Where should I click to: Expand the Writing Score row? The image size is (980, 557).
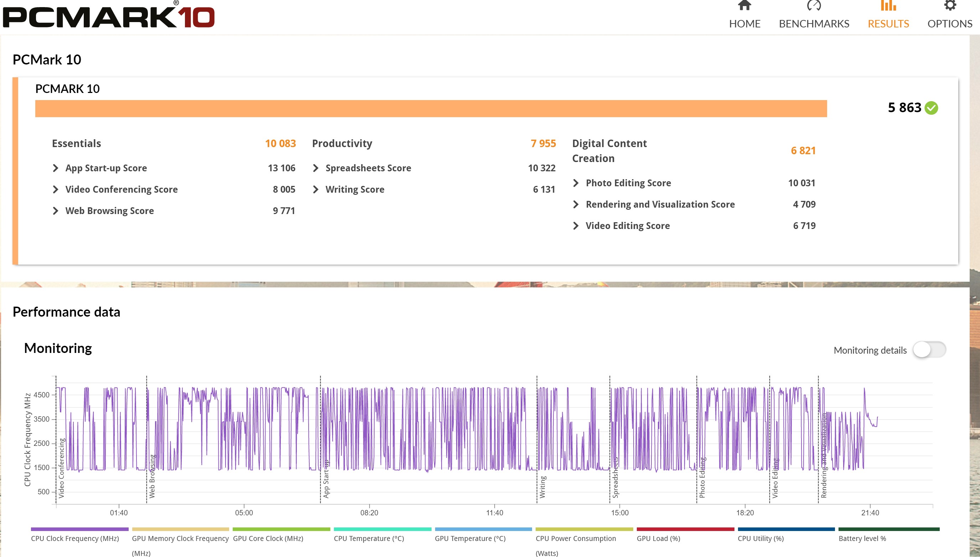point(316,189)
